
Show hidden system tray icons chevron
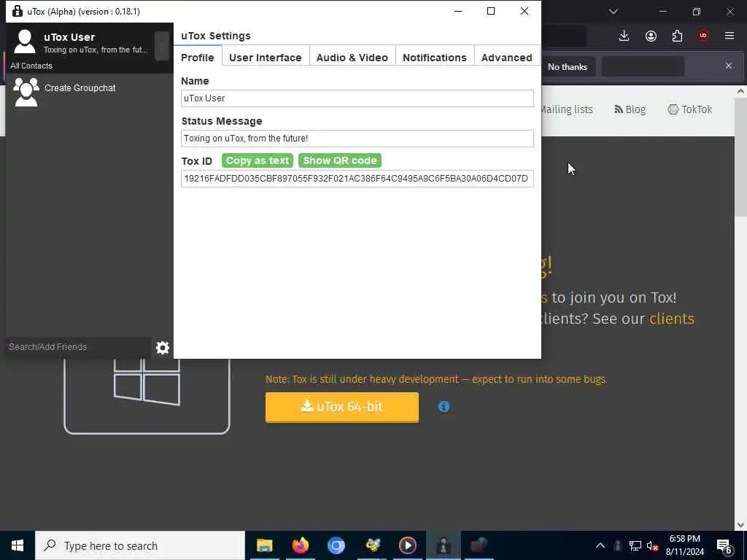tap(600, 545)
